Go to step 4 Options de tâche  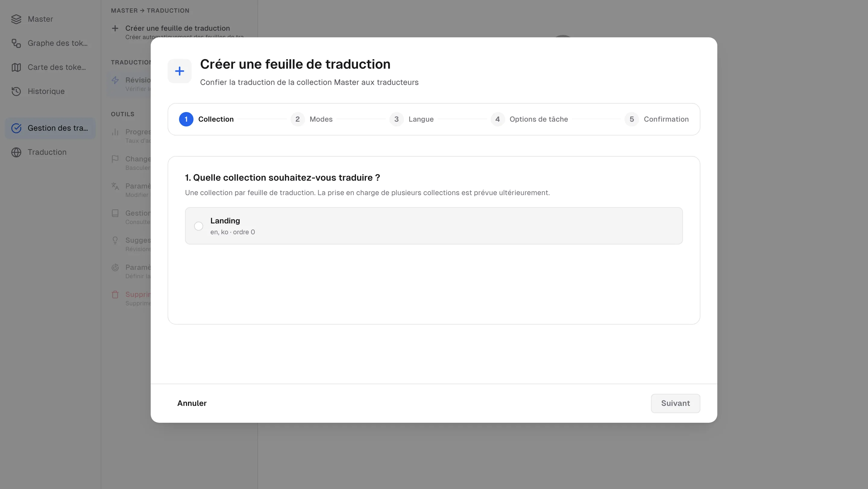(529, 119)
